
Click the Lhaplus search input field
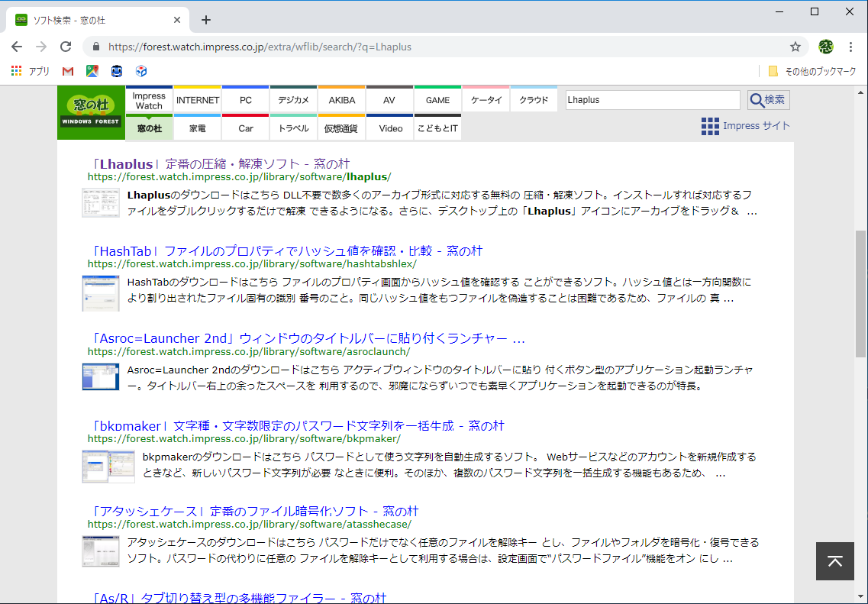coord(653,100)
